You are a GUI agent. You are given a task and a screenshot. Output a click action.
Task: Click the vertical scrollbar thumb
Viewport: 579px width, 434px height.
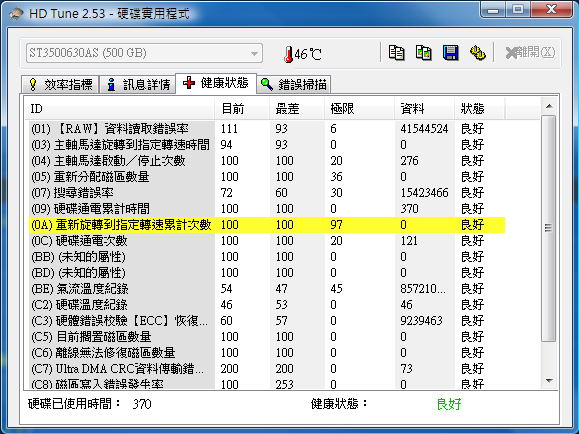[x=549, y=228]
